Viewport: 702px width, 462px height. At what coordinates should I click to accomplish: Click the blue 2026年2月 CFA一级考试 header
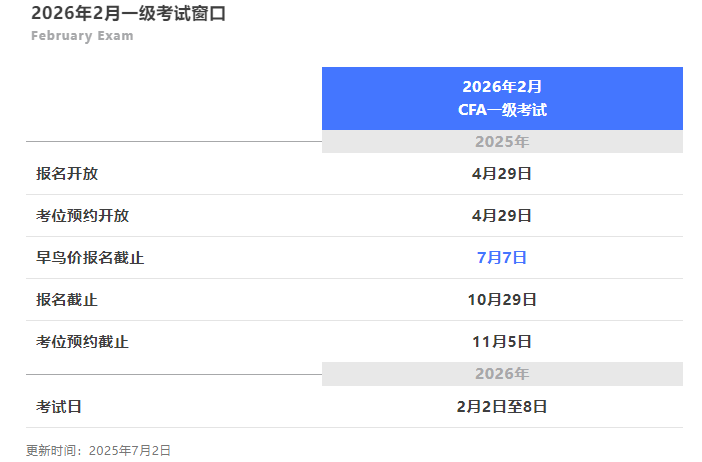pos(502,98)
